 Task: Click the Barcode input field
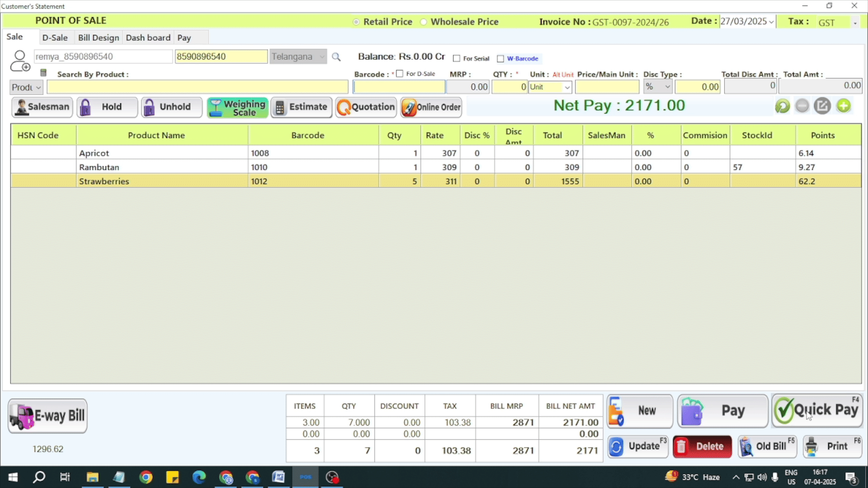coord(399,87)
